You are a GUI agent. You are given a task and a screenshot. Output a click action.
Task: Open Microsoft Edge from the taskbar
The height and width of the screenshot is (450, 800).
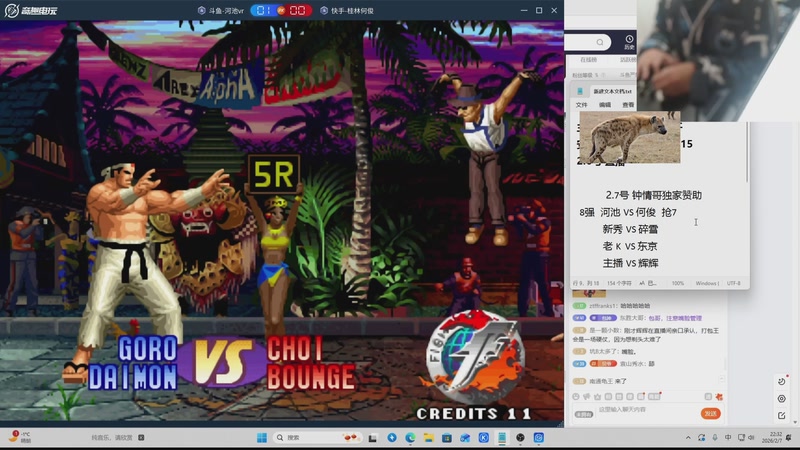click(x=410, y=438)
